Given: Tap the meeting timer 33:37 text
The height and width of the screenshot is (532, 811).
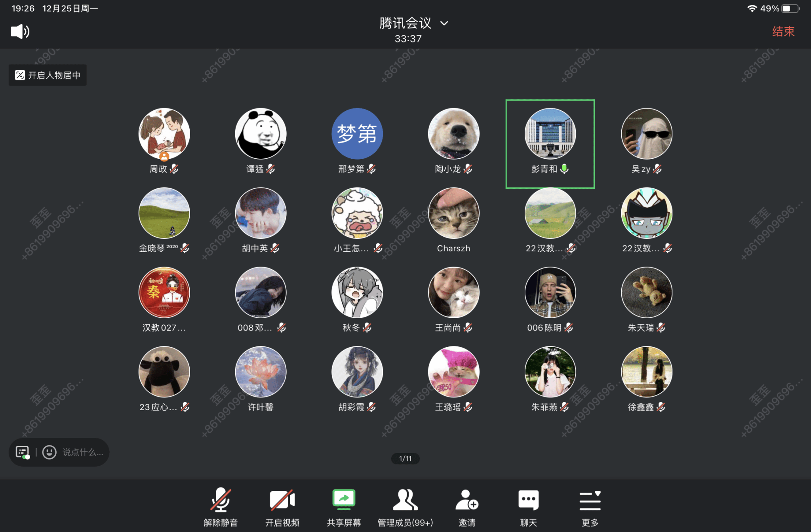Looking at the screenshot, I should click(408, 39).
